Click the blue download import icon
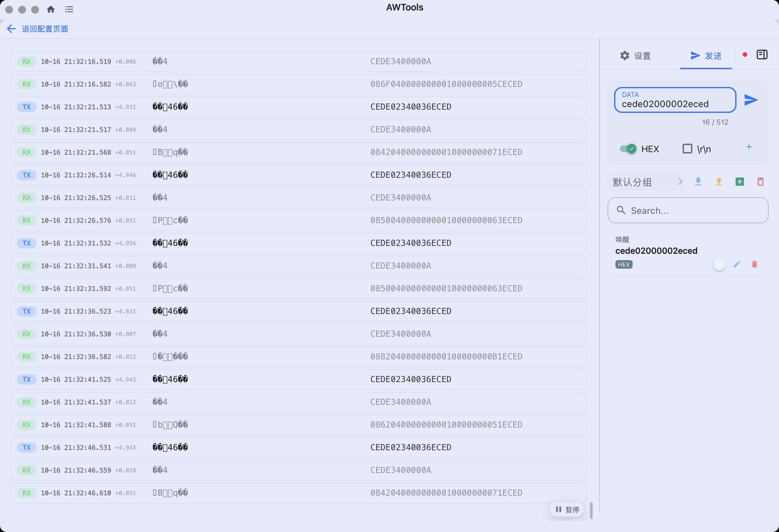The image size is (779, 532). click(x=698, y=182)
